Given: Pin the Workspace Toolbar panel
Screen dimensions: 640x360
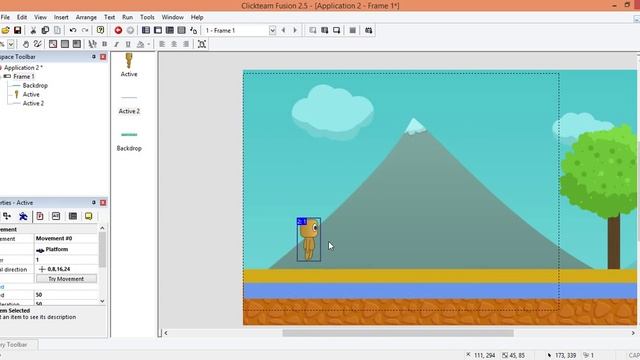Looking at the screenshot, I should click(94, 57).
